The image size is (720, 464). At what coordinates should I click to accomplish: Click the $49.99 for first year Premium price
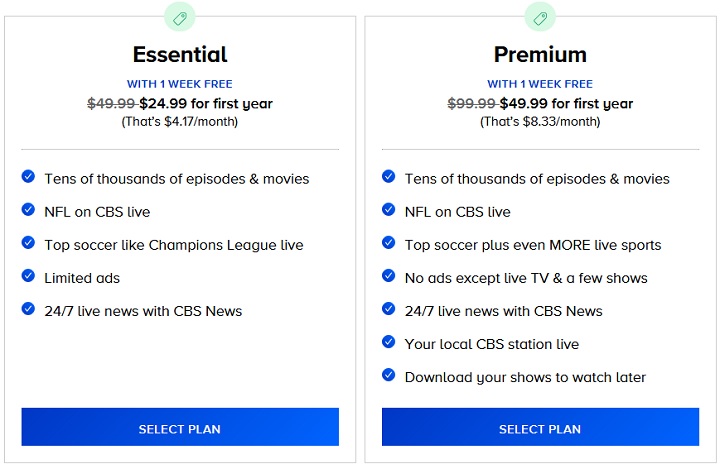point(567,104)
